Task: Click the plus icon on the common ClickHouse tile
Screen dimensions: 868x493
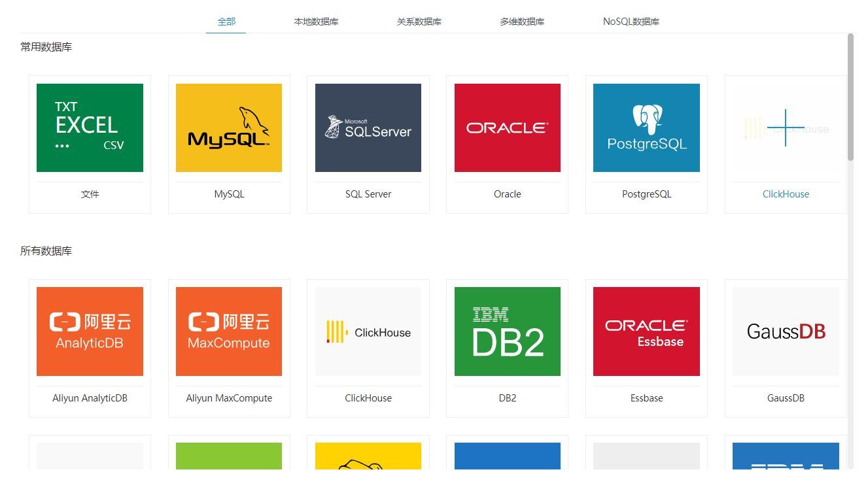Action: coord(786,127)
